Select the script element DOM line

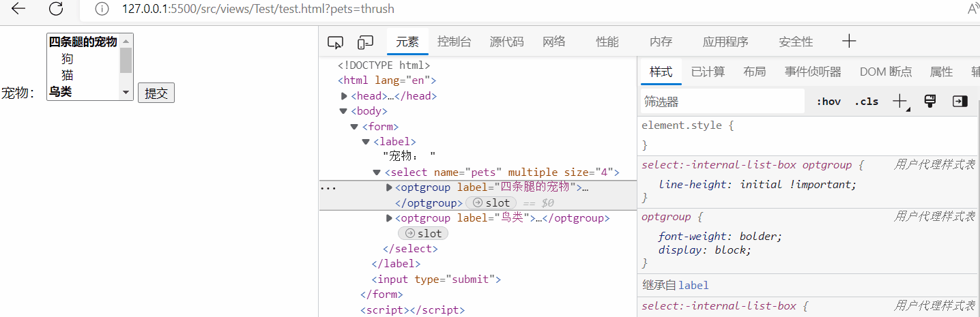pos(412,310)
